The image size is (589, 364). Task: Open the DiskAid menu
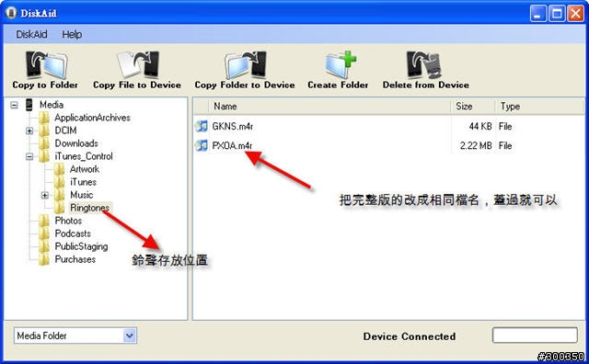pos(31,35)
